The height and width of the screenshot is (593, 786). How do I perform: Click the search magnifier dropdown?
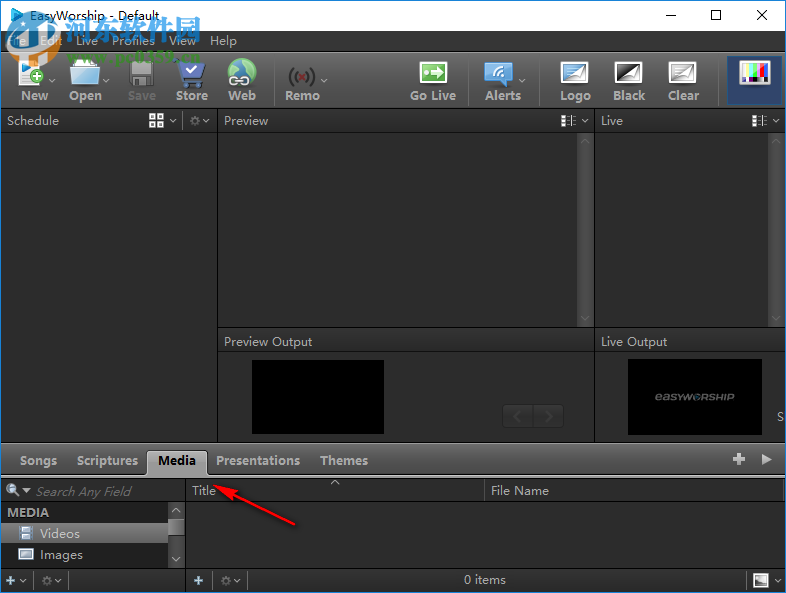[x=18, y=490]
